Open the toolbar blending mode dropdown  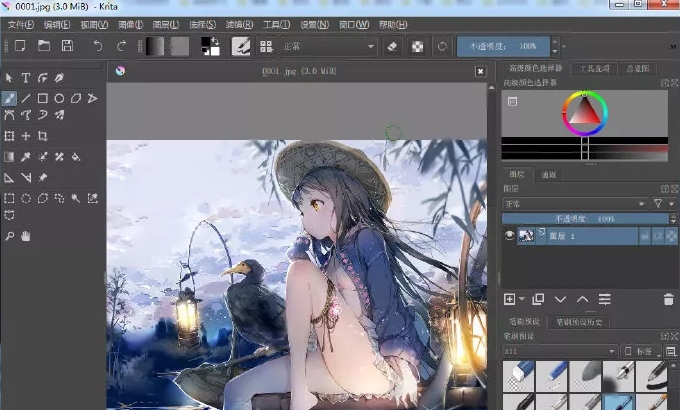329,46
